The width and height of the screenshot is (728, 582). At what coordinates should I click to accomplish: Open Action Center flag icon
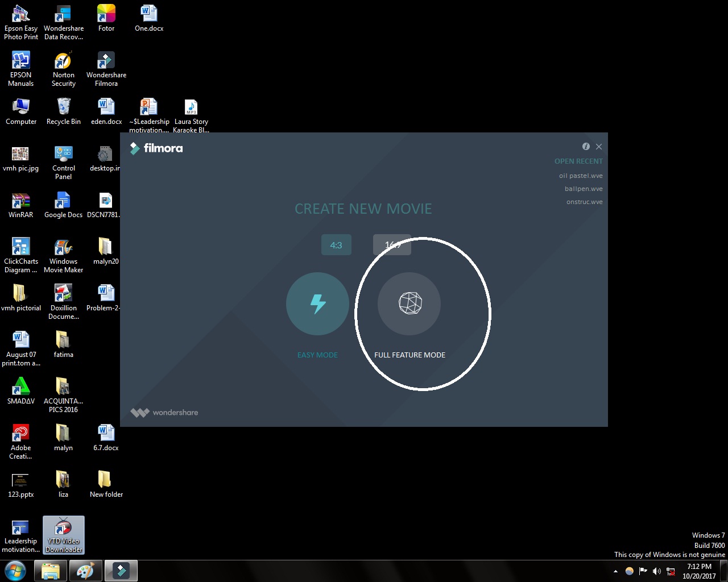point(643,571)
